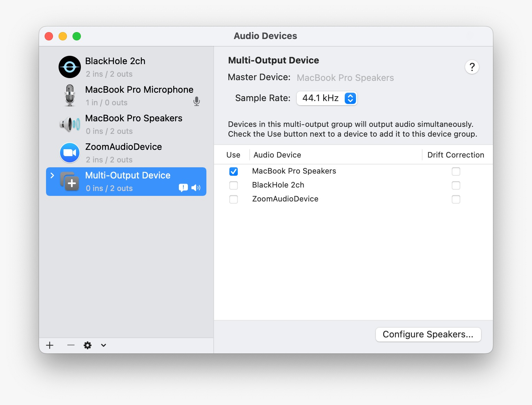This screenshot has width=532, height=405.
Task: Open help with the question mark
Action: coord(472,67)
